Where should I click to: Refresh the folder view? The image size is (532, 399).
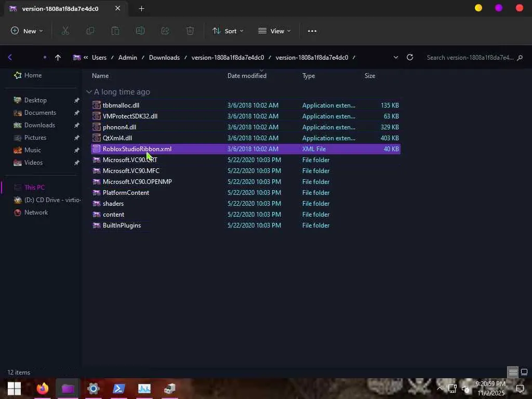pyautogui.click(x=410, y=57)
